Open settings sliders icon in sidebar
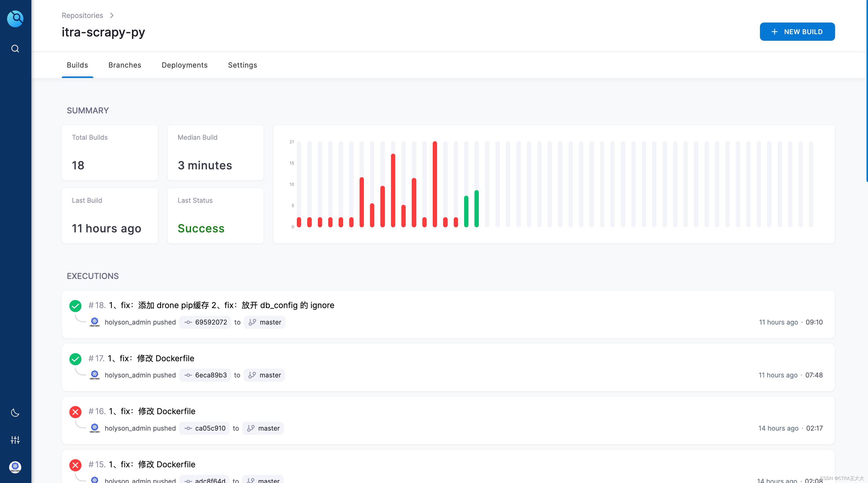The height and width of the screenshot is (483, 868). click(15, 440)
